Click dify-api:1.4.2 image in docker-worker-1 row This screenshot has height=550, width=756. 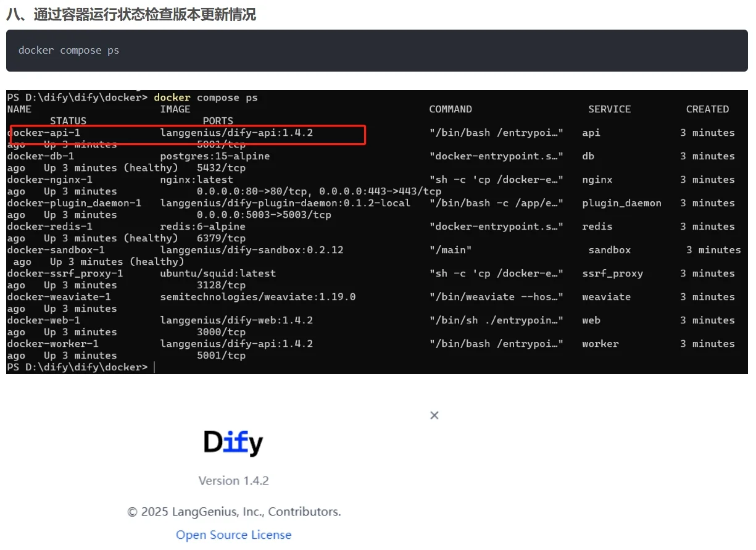pyautogui.click(x=236, y=344)
